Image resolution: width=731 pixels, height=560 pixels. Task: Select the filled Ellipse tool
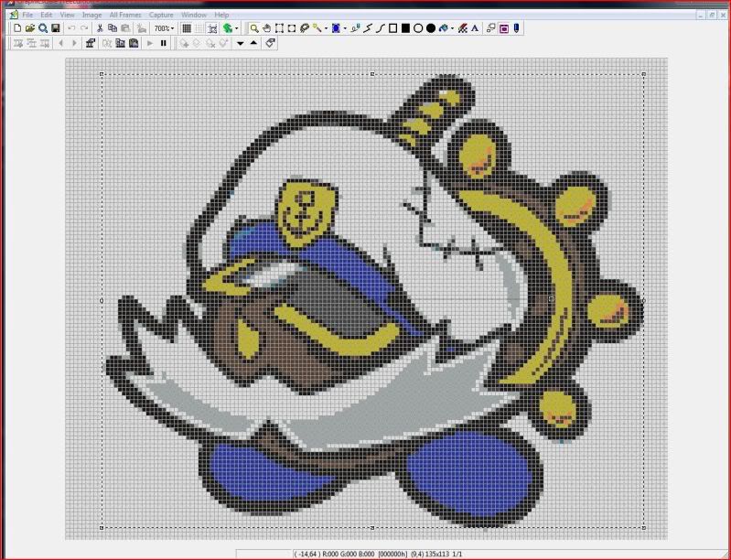click(x=431, y=28)
